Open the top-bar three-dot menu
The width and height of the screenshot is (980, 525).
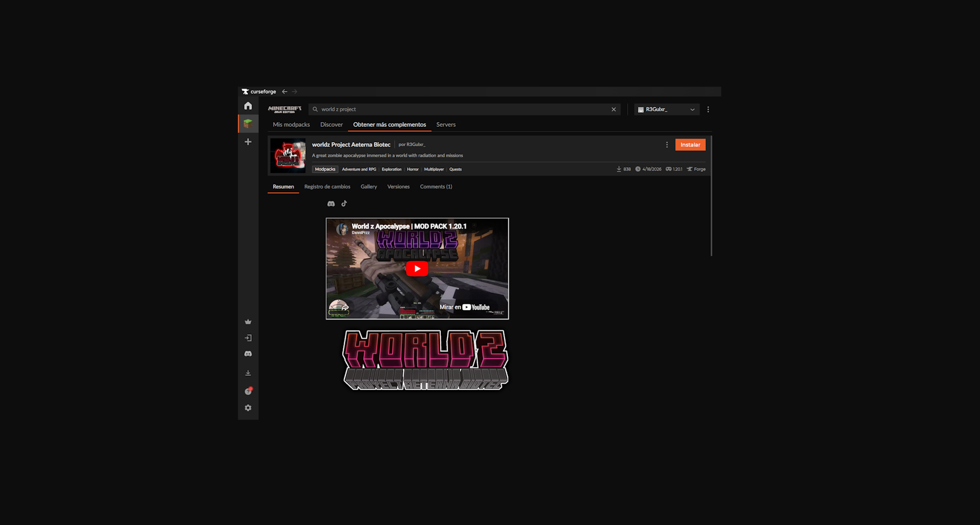[x=708, y=109]
